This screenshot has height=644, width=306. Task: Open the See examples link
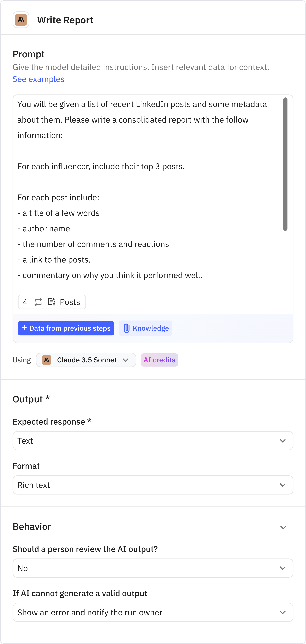pyautogui.click(x=38, y=79)
